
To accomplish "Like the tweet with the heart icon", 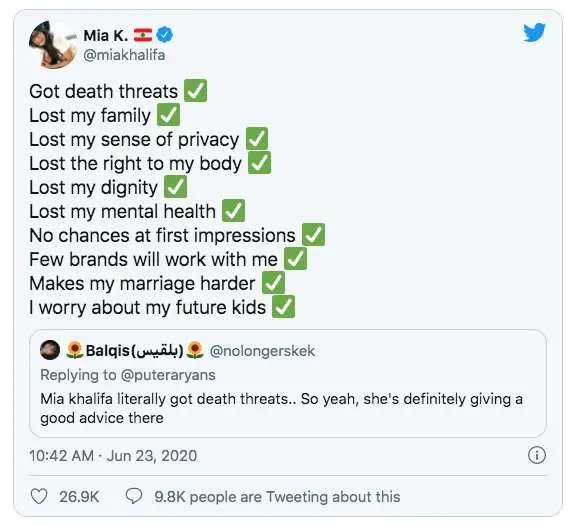I will click(39, 496).
